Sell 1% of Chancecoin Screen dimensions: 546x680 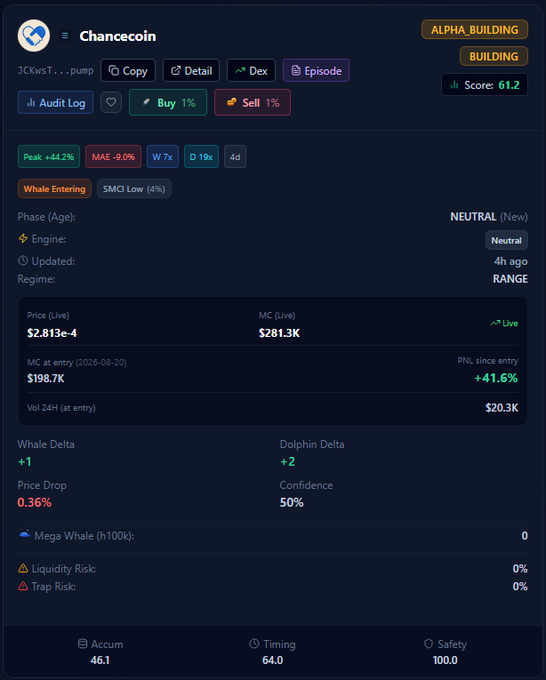point(252,103)
